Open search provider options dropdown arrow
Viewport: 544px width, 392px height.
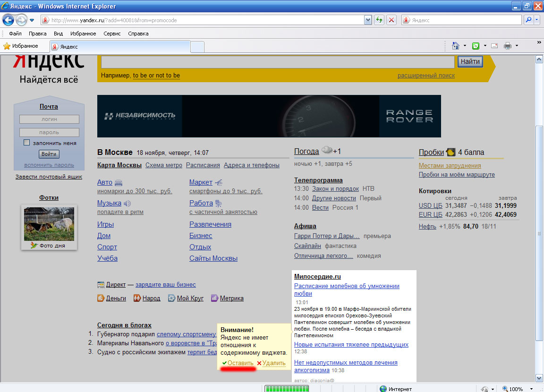(x=537, y=20)
